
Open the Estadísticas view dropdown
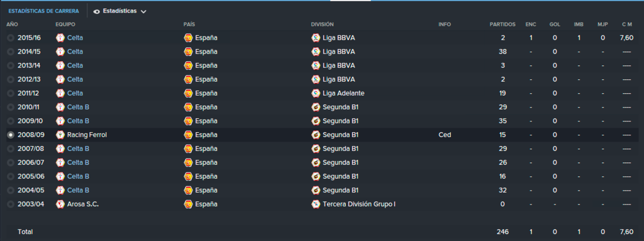tap(119, 11)
